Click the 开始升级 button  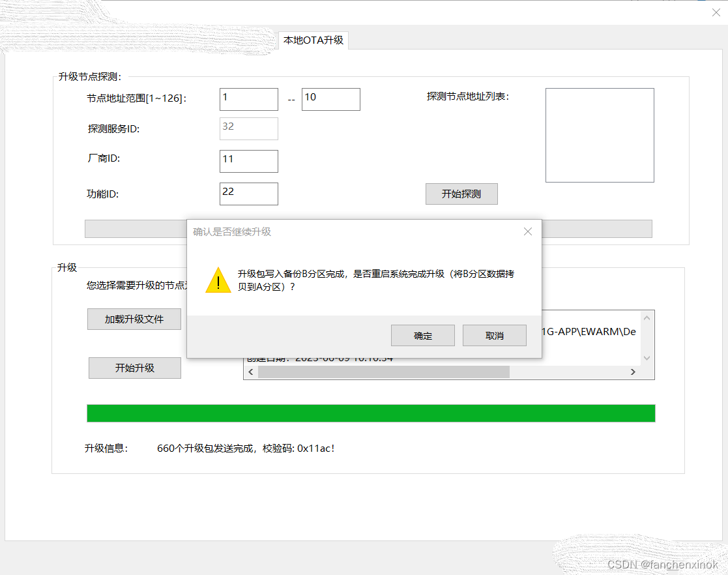click(x=135, y=368)
